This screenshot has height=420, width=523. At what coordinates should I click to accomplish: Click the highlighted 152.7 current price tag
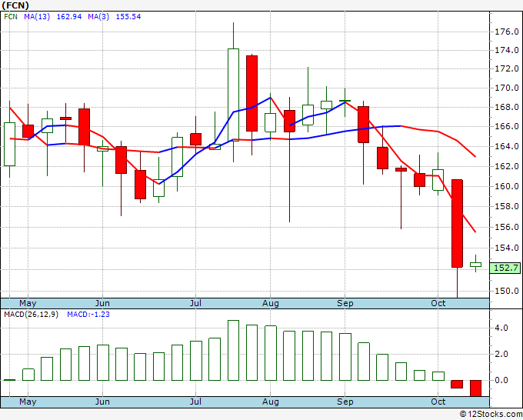tap(505, 268)
